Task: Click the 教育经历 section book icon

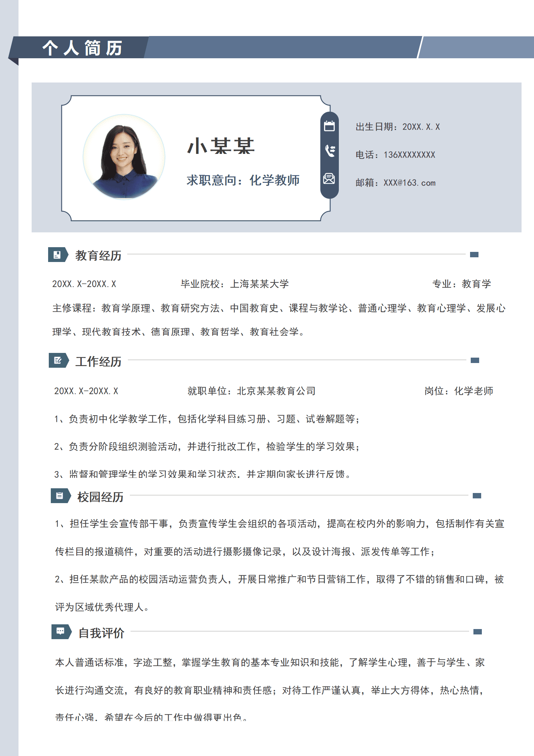Action: tap(57, 255)
